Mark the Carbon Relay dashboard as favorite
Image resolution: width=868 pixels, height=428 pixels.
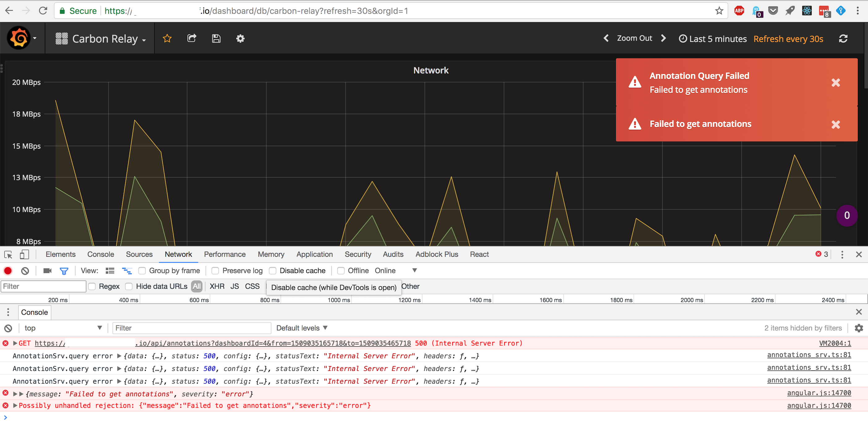167,38
